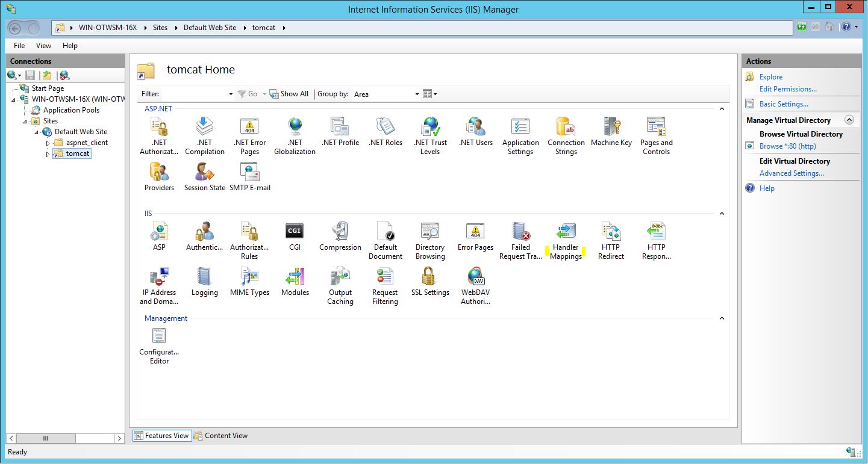Open IP Address and Domain Restrictions
868x464 pixels.
pyautogui.click(x=159, y=286)
